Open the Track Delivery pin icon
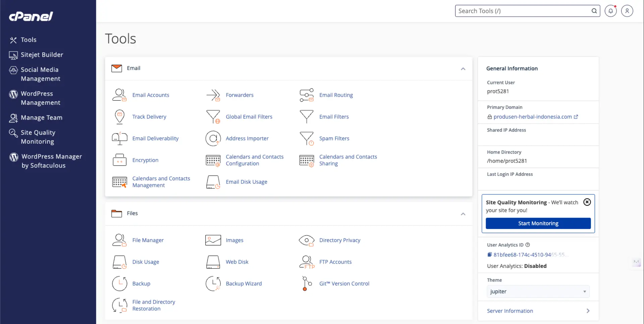Image resolution: width=644 pixels, height=324 pixels. tap(119, 117)
